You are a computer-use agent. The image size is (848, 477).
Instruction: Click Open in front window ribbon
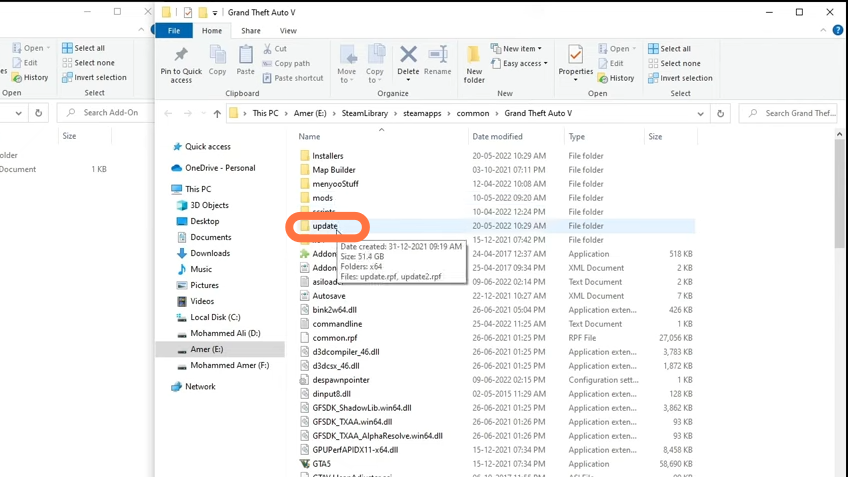617,49
